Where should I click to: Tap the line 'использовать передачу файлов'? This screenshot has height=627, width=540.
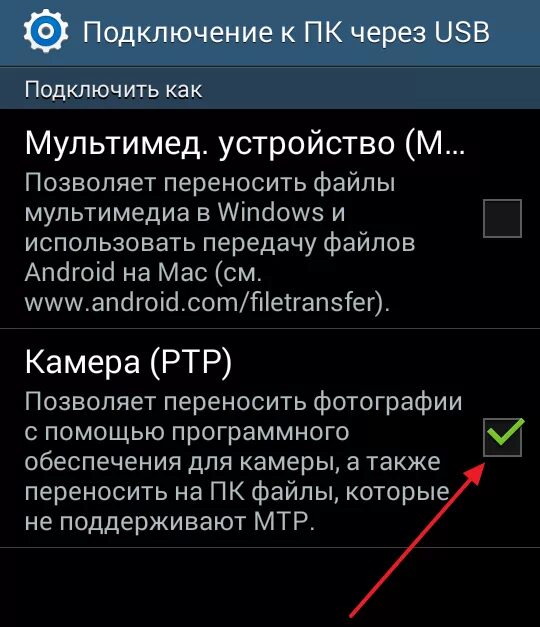tap(220, 242)
